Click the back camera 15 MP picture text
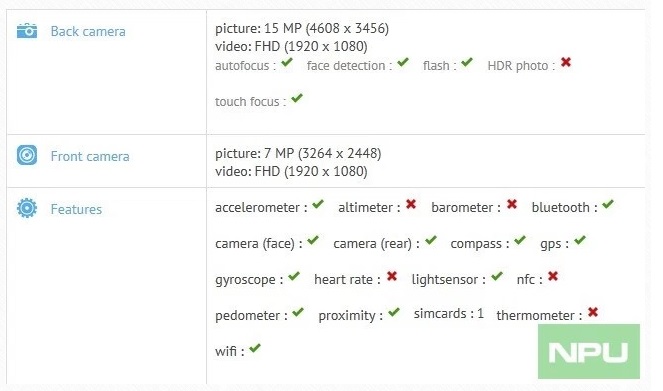Image resolution: width=663 pixels, height=391 pixels. [302, 28]
